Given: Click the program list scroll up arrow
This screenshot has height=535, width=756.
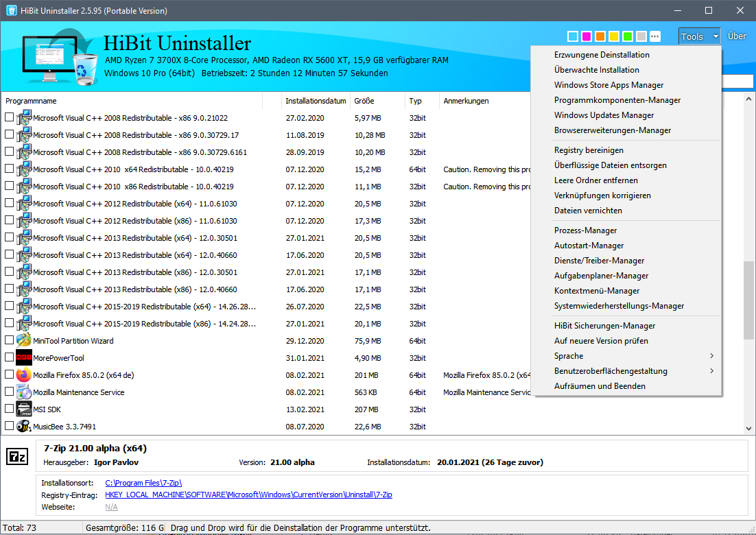Looking at the screenshot, I should click(748, 99).
